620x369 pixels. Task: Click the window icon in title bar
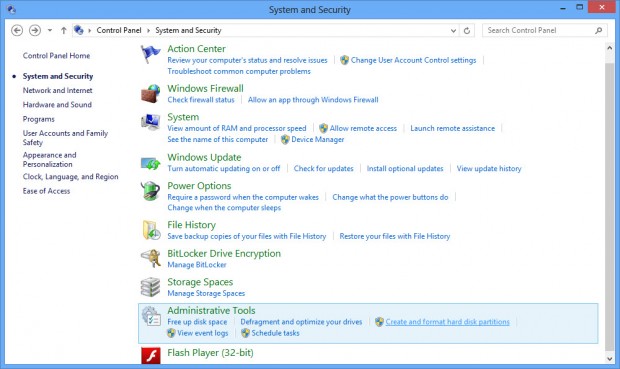point(11,9)
